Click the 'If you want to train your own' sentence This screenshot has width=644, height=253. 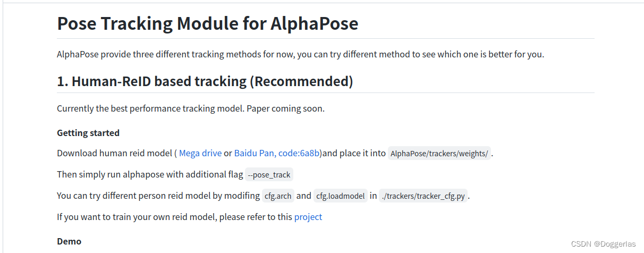pos(174,217)
